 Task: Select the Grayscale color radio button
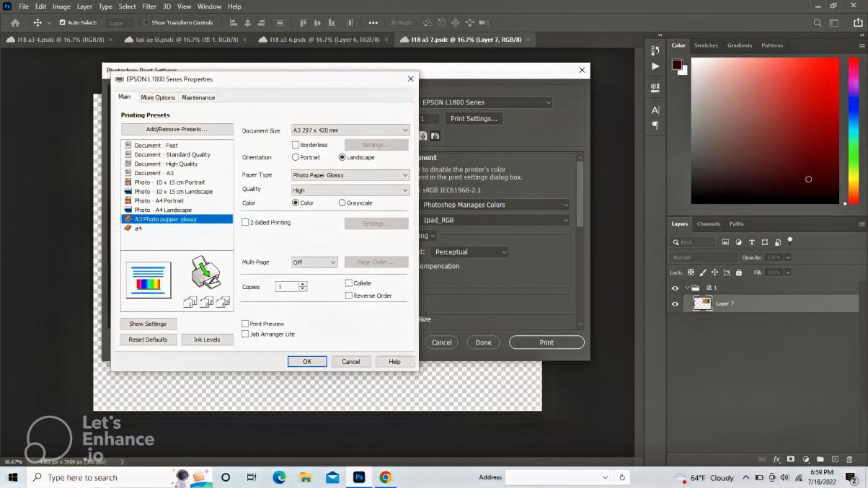[342, 203]
